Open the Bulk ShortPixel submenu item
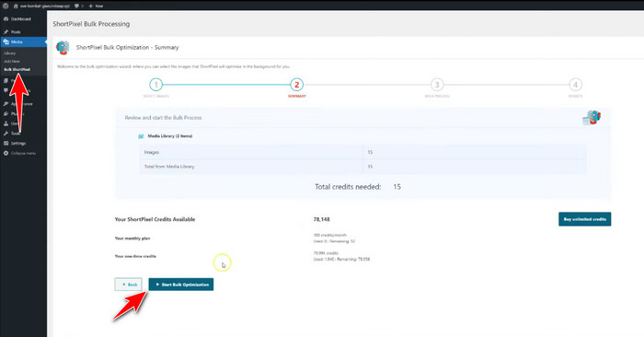 (17, 69)
